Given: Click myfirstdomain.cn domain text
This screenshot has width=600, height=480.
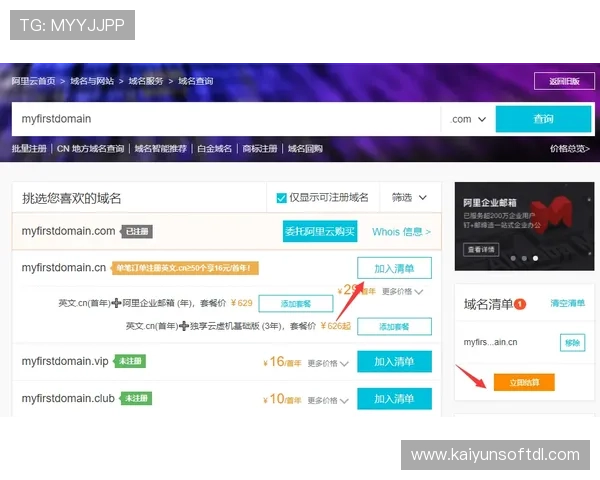Looking at the screenshot, I should [x=64, y=268].
